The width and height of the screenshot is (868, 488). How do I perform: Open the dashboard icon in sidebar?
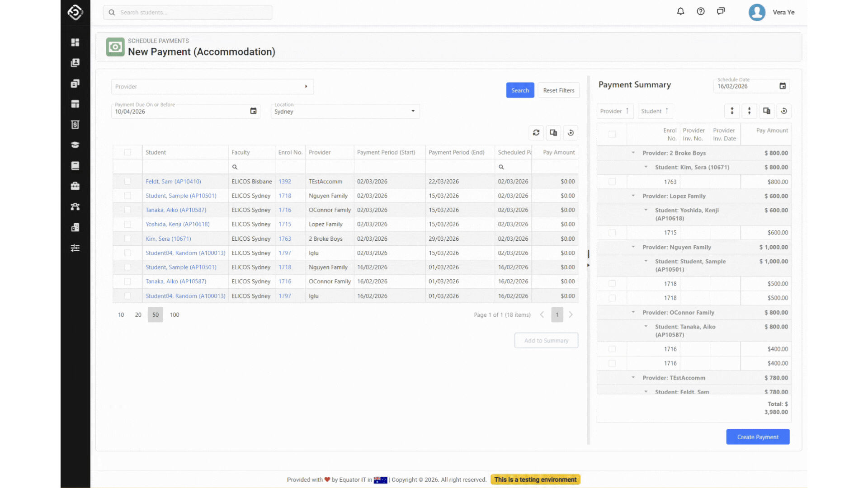[x=75, y=42]
